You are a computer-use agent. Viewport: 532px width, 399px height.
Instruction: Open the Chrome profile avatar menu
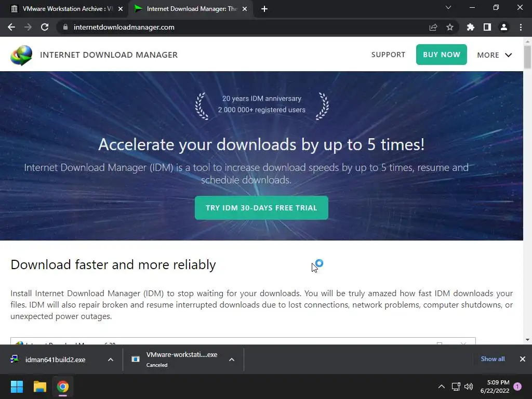504,27
